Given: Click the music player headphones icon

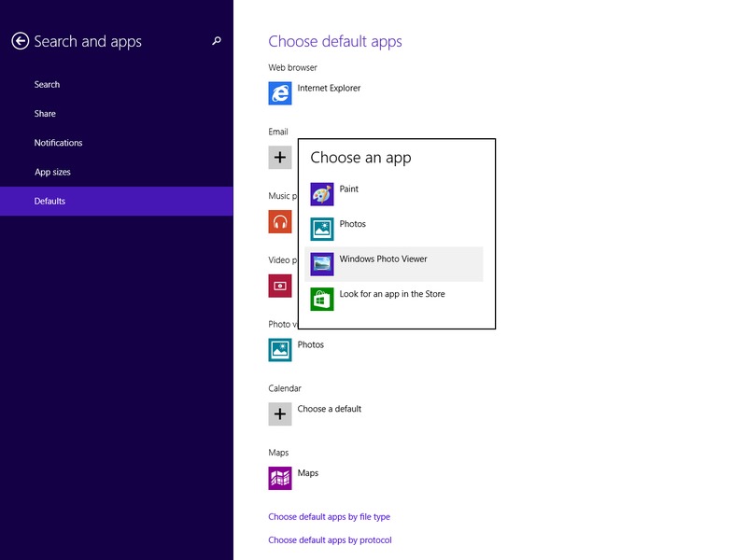Looking at the screenshot, I should [x=280, y=221].
